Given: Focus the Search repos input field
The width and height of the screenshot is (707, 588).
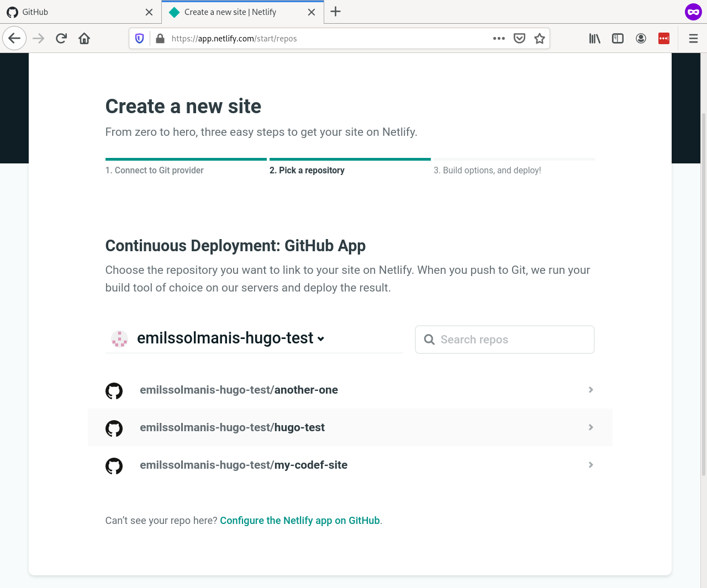Looking at the screenshot, I should 505,340.
